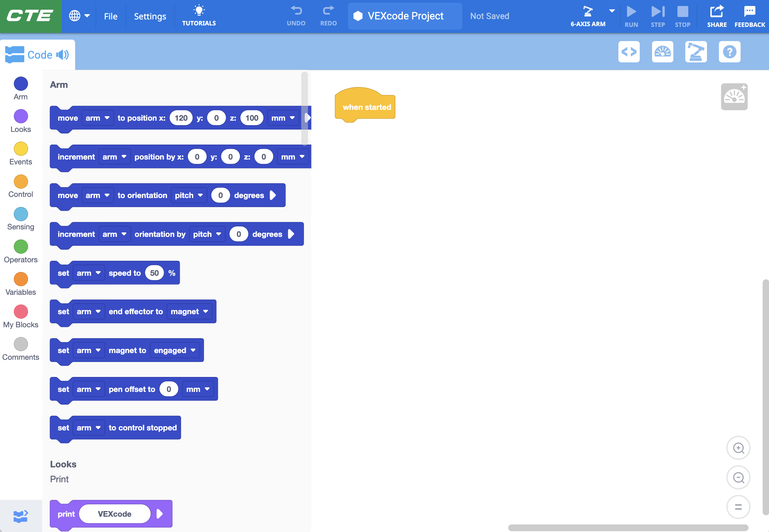The image size is (769, 532).
Task: Run the project
Action: pos(631,16)
